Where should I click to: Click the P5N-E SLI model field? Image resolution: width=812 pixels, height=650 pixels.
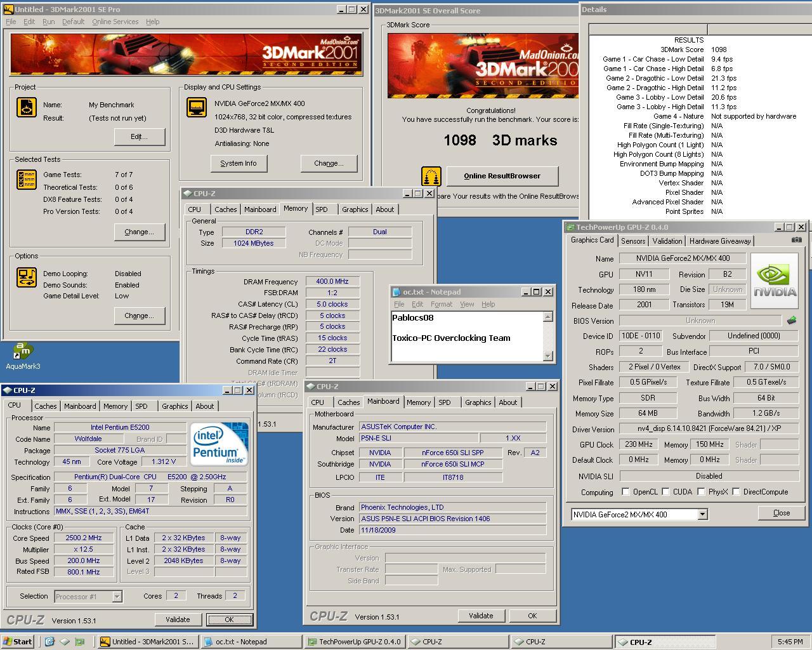(x=418, y=439)
